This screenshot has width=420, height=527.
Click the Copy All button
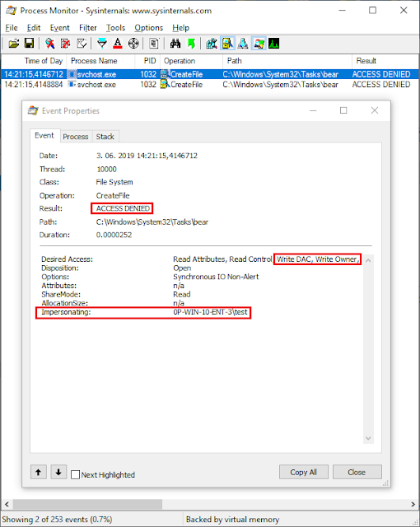[303, 472]
